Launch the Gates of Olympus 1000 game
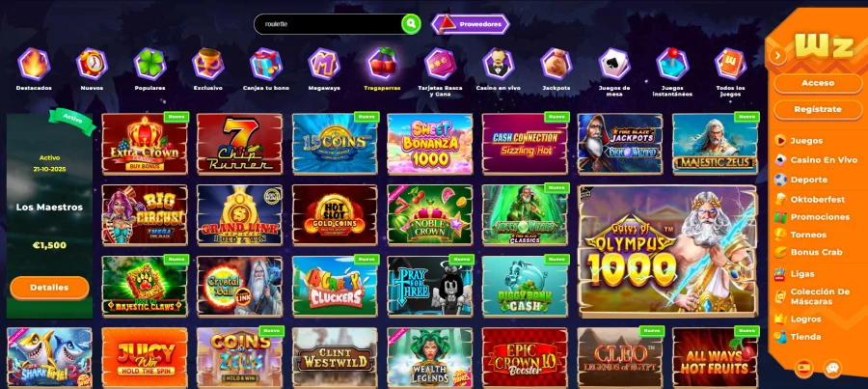Screen dimensions: 868x389 tap(666, 252)
